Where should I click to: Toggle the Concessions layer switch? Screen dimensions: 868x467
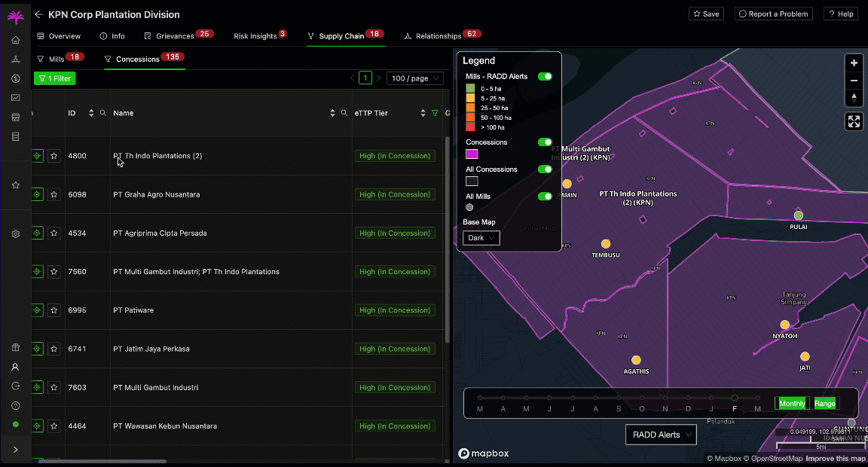[545, 142]
